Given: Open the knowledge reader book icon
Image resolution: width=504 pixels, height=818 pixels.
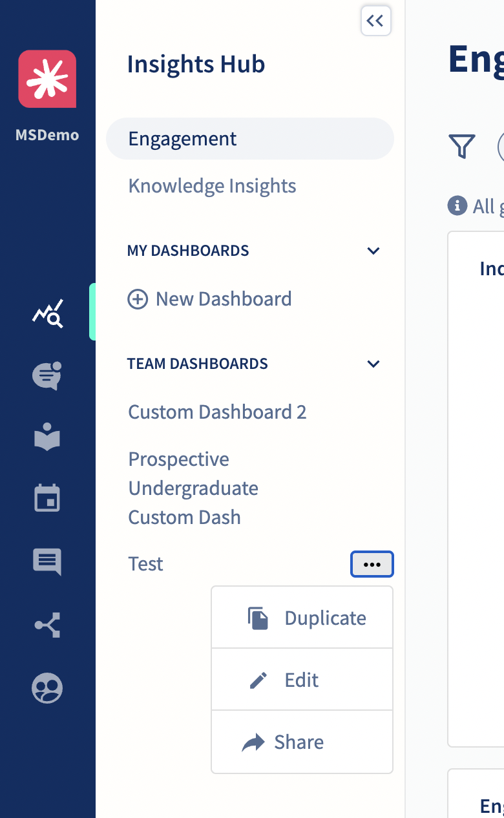Looking at the screenshot, I should (47, 438).
